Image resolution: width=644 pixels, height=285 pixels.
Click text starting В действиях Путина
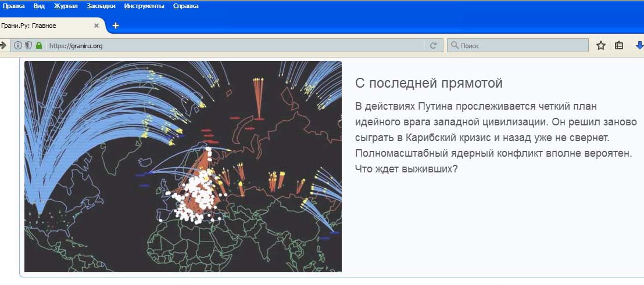point(496,138)
